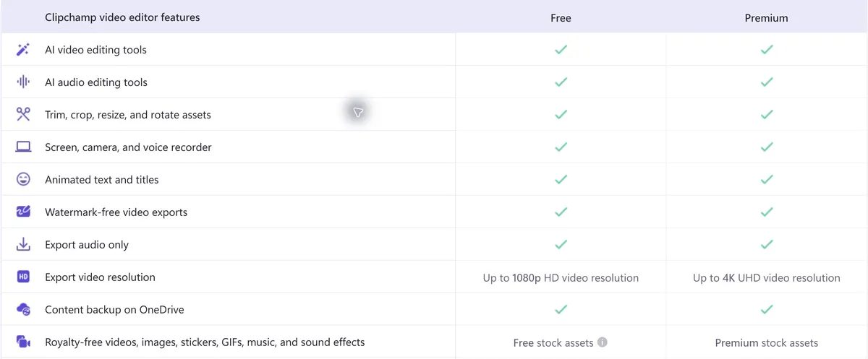Click Screen, camera, and voice recorder text
This screenshot has height=359, width=868.
(128, 147)
